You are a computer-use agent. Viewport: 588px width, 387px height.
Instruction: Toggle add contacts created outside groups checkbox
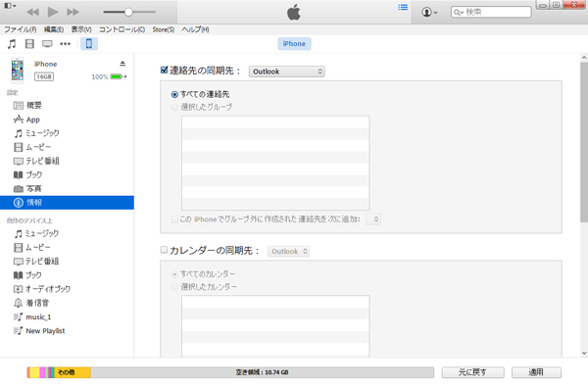point(174,219)
